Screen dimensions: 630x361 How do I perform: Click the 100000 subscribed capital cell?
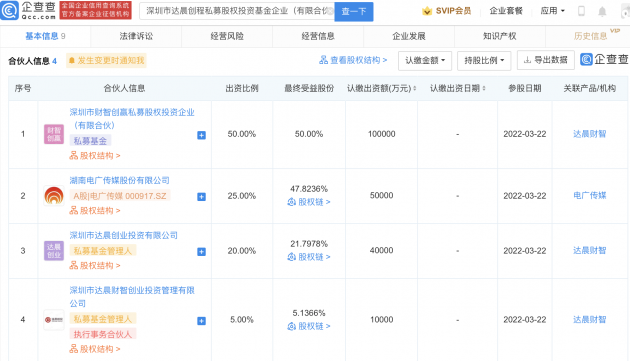(381, 134)
